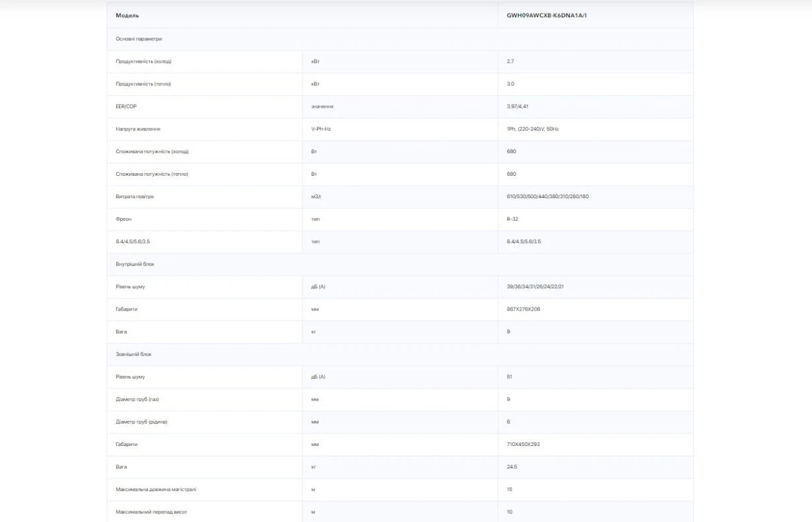The image size is (812, 522).
Task: Select noise values 39/36/34/31/26/24/22/21
Action: point(535,287)
